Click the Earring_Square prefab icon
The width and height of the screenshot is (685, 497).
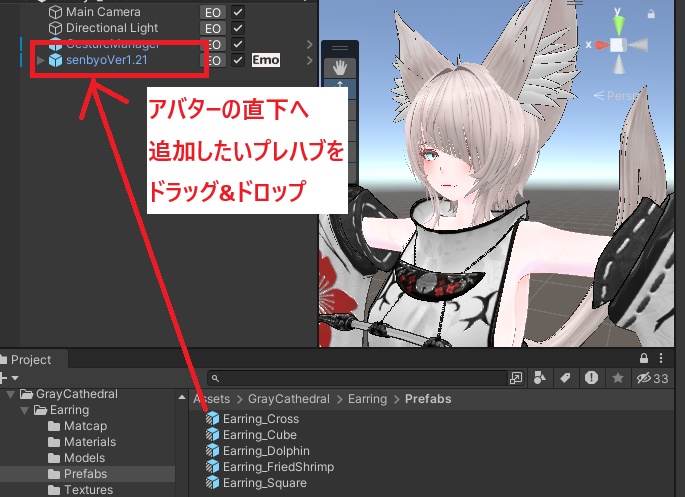click(212, 482)
